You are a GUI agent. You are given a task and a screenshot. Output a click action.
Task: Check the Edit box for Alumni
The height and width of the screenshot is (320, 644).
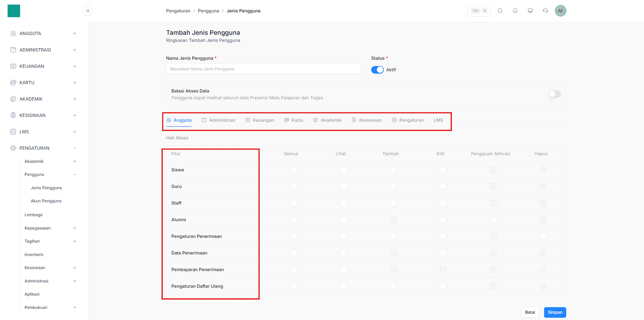[x=443, y=220]
